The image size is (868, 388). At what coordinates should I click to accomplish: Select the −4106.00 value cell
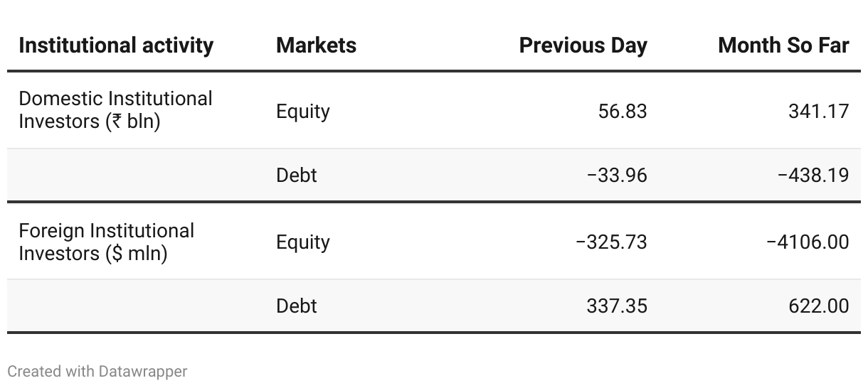[808, 242]
